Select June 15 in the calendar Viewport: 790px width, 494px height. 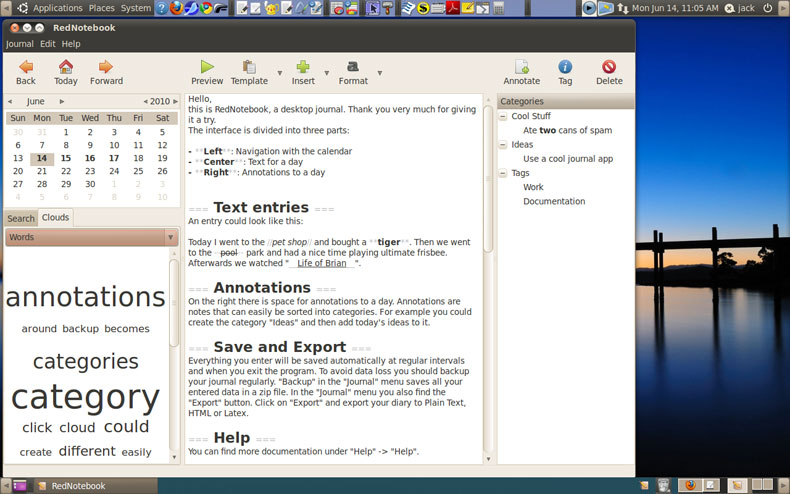(66, 158)
